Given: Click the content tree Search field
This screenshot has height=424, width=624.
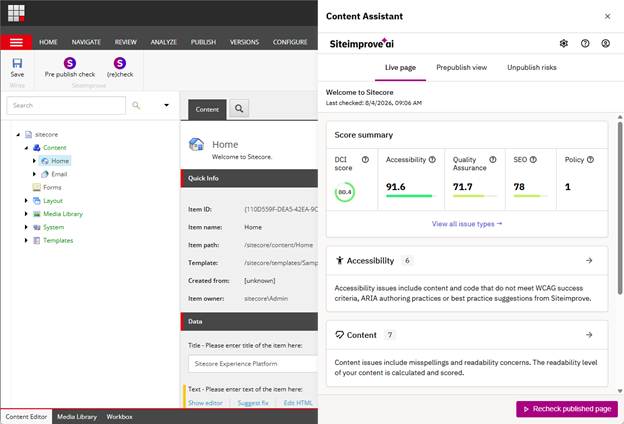Looking at the screenshot, I should tap(66, 106).
